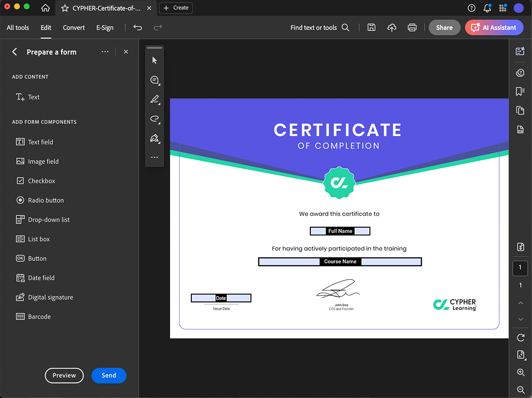Rotate the page with the rotate icon
532x398 pixels.
tap(521, 338)
